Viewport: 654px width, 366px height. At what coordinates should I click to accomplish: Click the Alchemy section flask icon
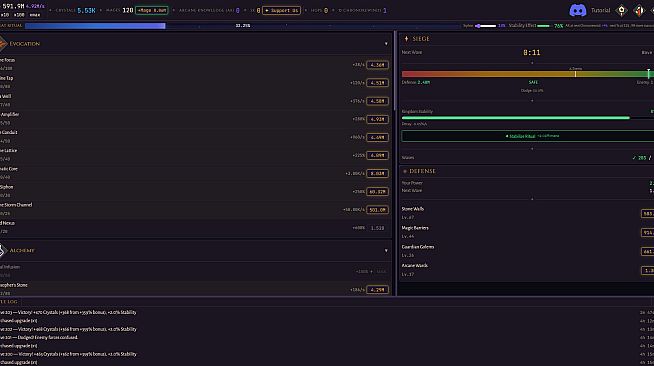3,251
